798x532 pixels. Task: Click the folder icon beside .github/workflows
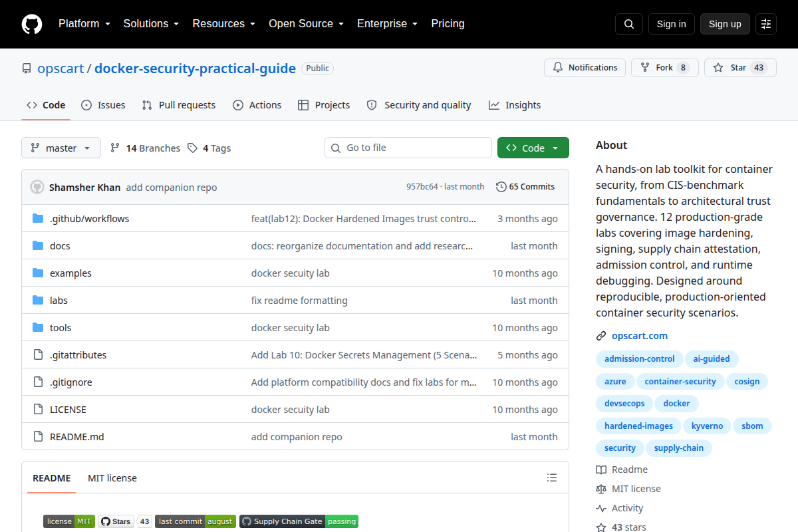click(x=38, y=219)
